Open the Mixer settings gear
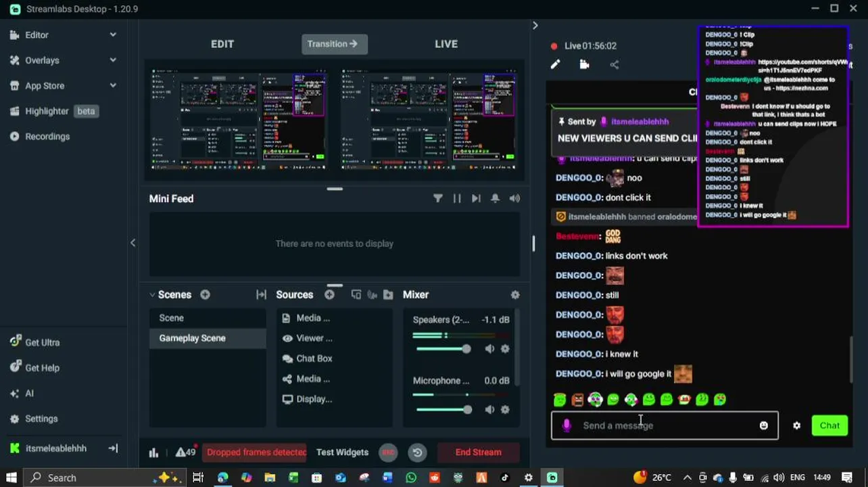Image resolution: width=868 pixels, height=487 pixels. click(515, 295)
